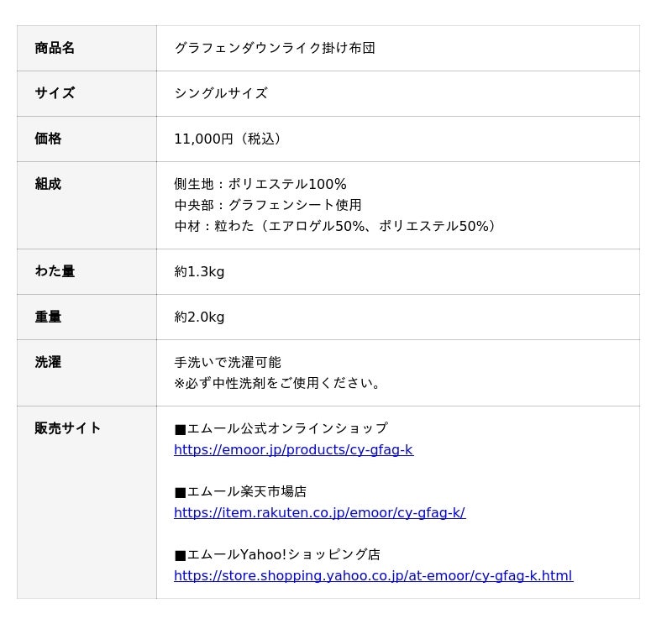The image size is (672, 624).
Task: Select the わた量 row label
Action: [55, 271]
